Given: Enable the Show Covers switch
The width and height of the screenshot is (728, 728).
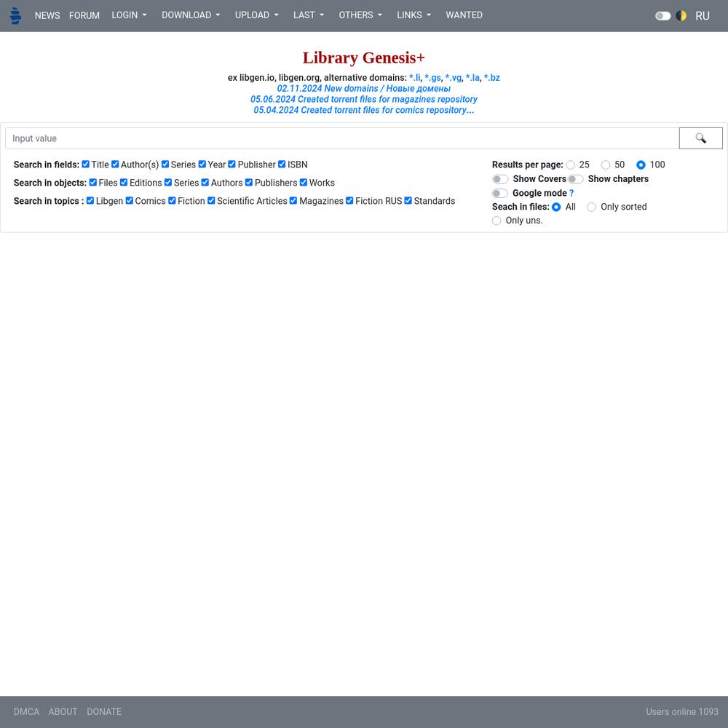Looking at the screenshot, I should [x=501, y=179].
